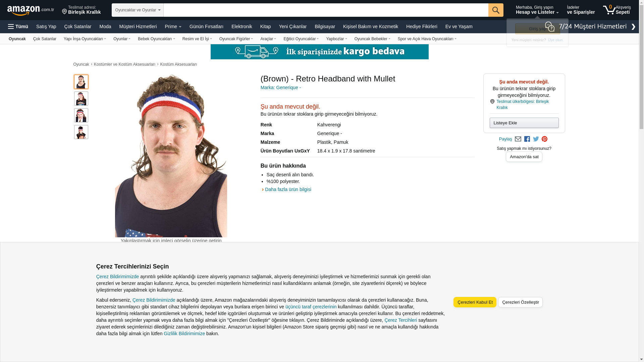Expand the Prime navigation dropdown
644x362 pixels.
click(x=173, y=26)
